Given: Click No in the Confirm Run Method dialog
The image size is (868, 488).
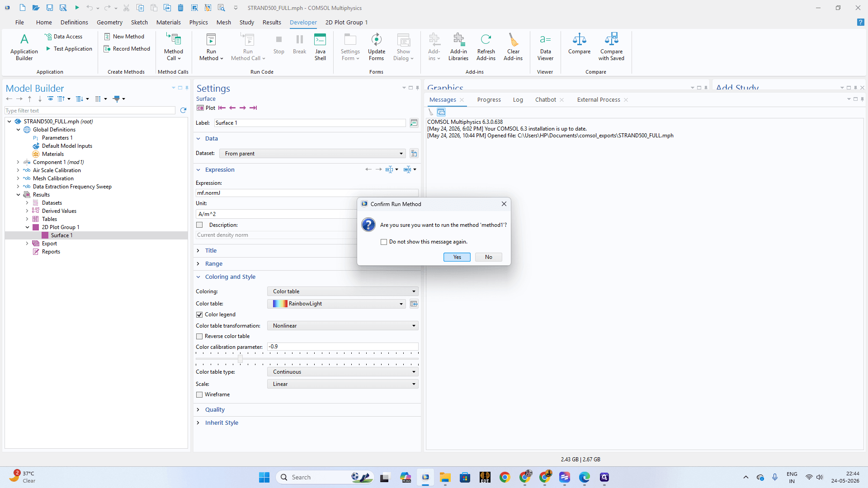Looking at the screenshot, I should pyautogui.click(x=489, y=257).
